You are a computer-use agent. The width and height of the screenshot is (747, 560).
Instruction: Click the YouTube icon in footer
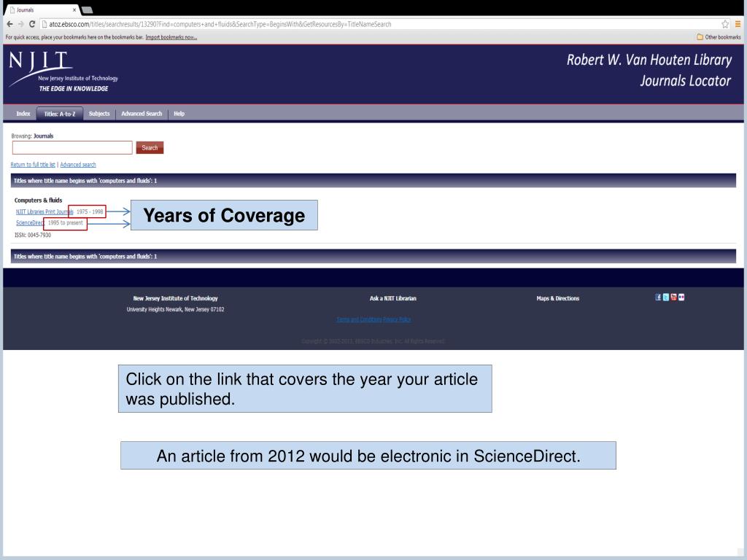pyautogui.click(x=673, y=297)
